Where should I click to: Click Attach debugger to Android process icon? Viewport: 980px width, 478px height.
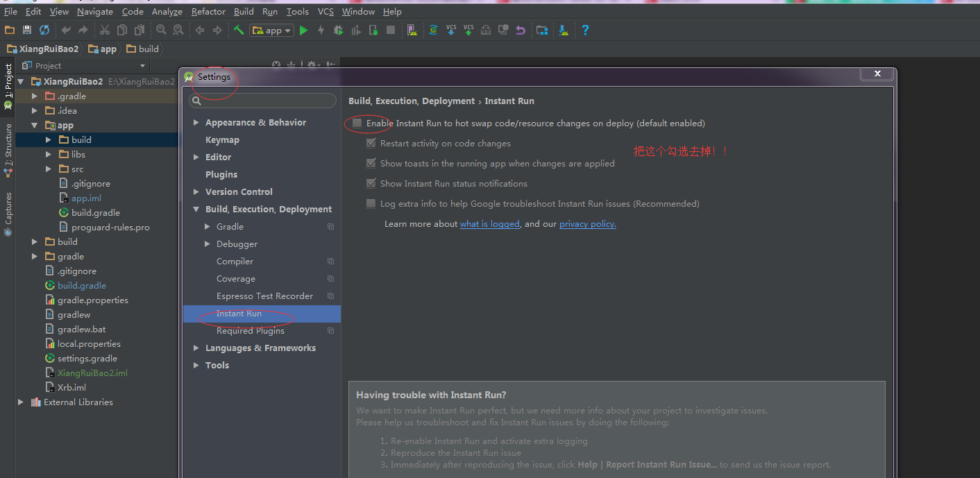coord(373,30)
